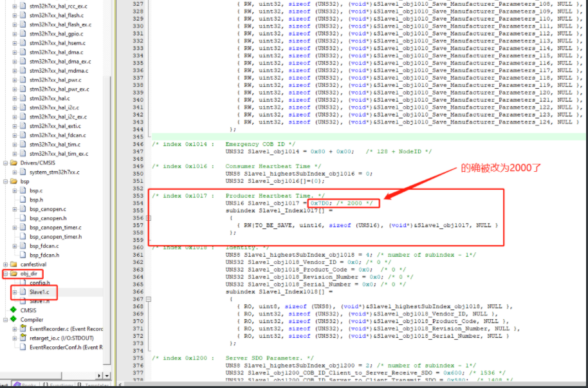Select stm32h7xx_hal_pwr_ex.c in the tree
This screenshot has height=388, width=588.
coord(59,89)
